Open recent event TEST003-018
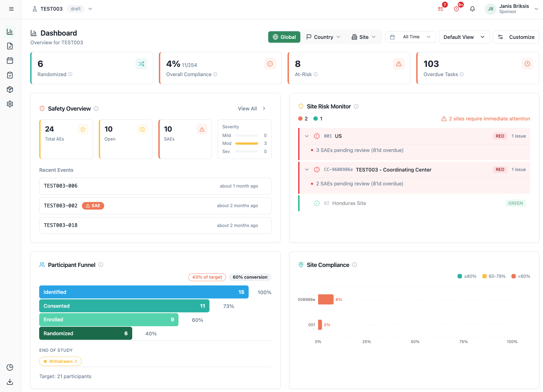543x392 pixels. (155, 225)
